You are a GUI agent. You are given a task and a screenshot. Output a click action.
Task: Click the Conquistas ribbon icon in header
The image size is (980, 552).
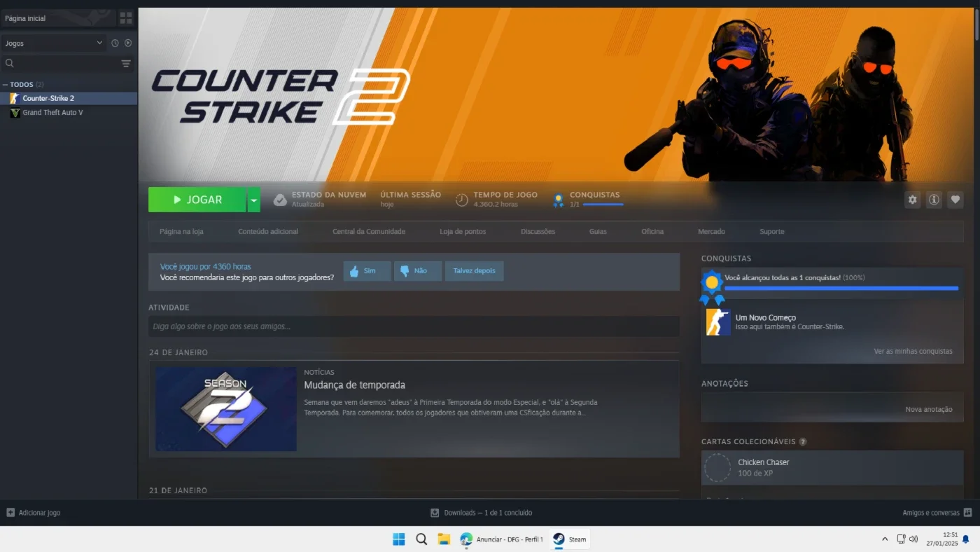(558, 200)
